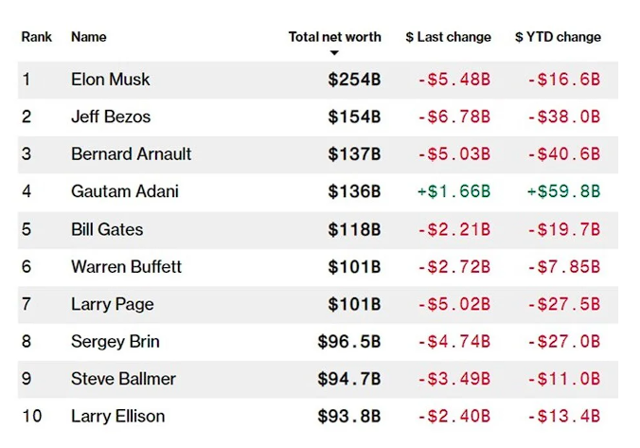Viewport: 640px width, 448px height.
Task: Click Steve Ballmer's name
Action: click(x=123, y=379)
